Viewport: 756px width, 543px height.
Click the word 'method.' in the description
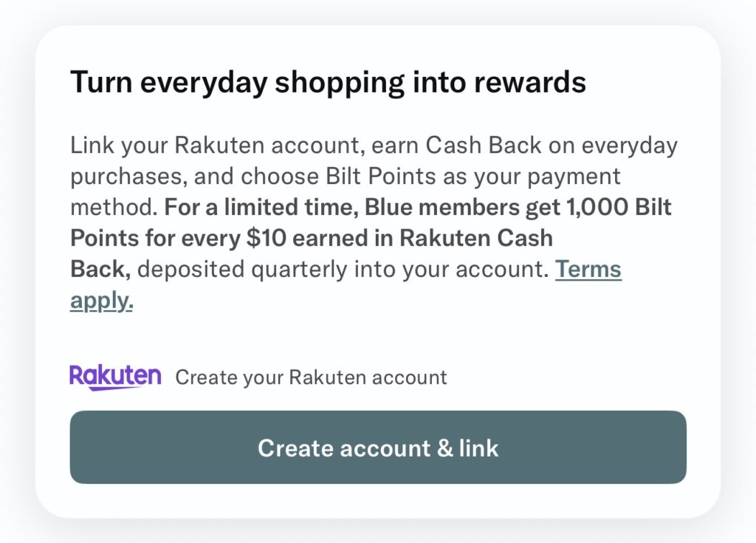(114, 208)
